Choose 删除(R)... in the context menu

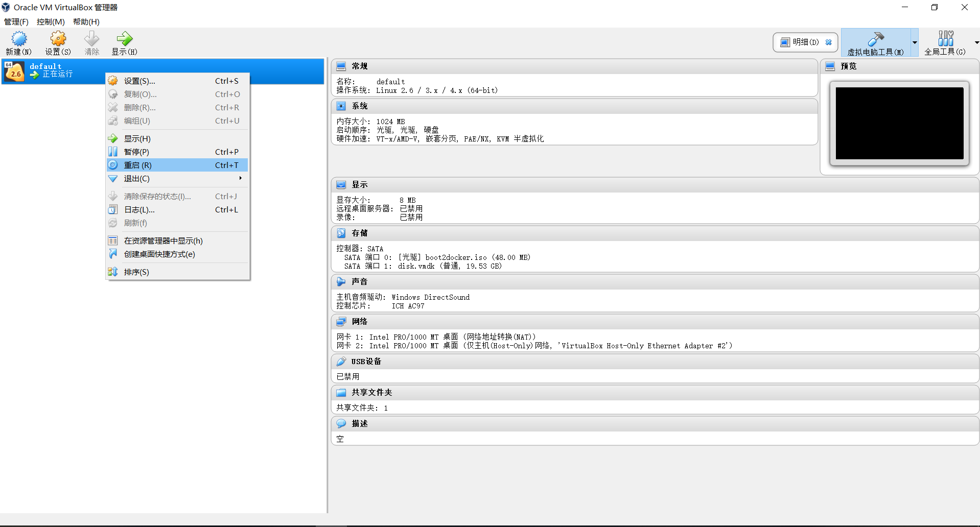tap(177, 107)
